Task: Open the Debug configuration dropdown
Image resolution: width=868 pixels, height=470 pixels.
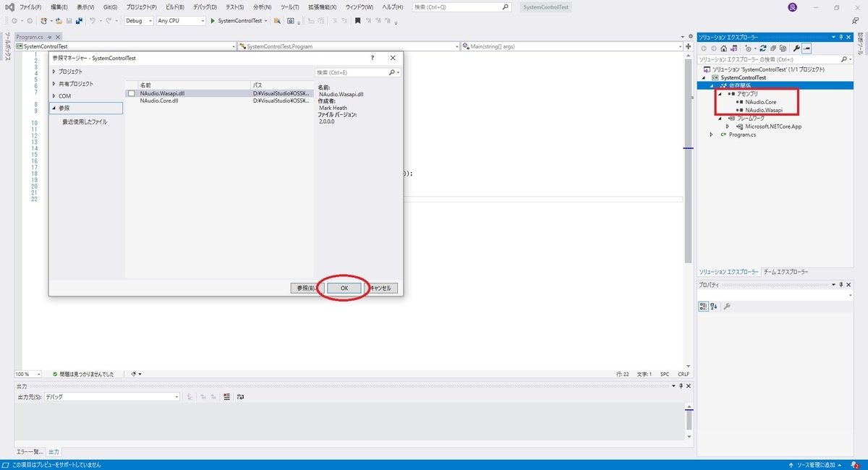Action: [x=139, y=20]
